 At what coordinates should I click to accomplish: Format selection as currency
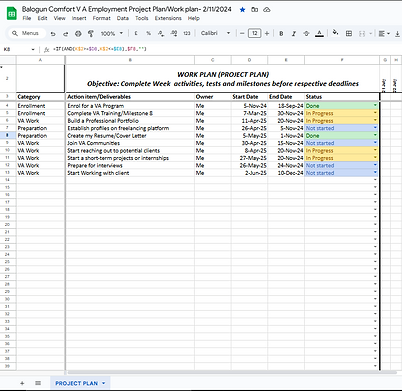pyautogui.click(x=136, y=33)
